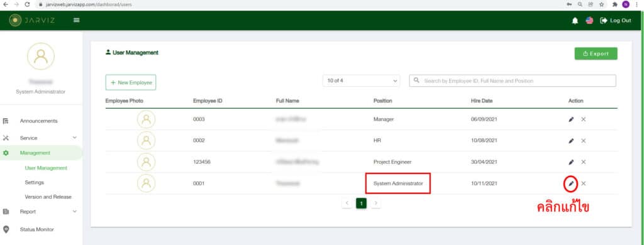
Task: Click the Status Monitor pin icon
Action: click(x=6, y=229)
